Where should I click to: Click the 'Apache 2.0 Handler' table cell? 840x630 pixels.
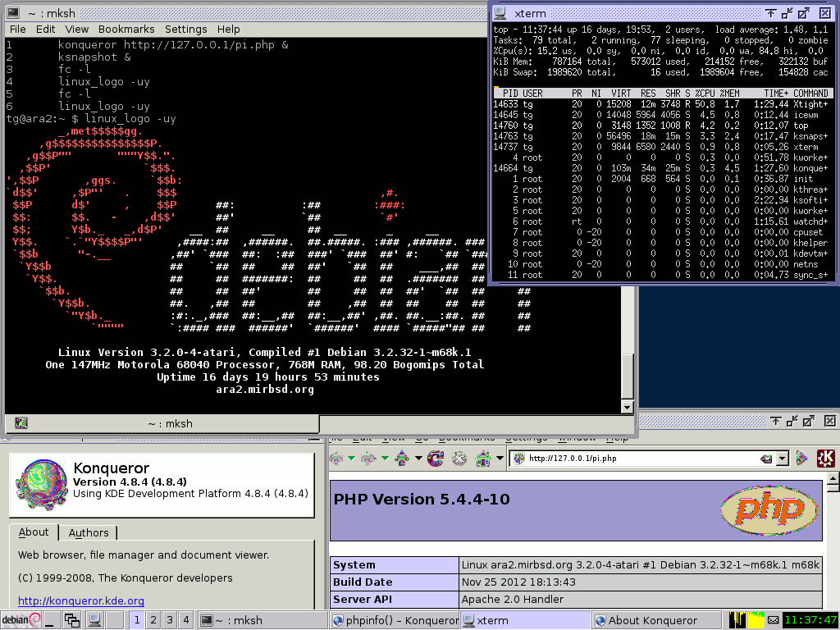click(641, 600)
